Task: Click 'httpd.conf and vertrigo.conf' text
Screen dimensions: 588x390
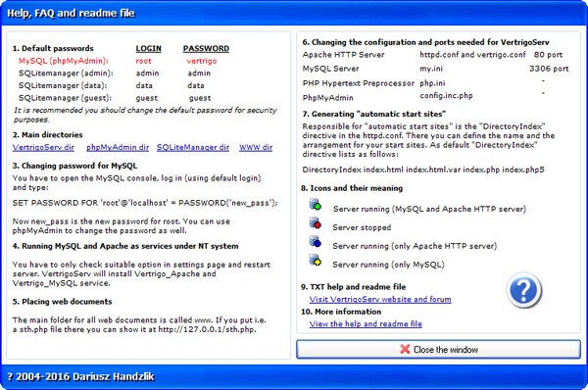Action: [472, 55]
